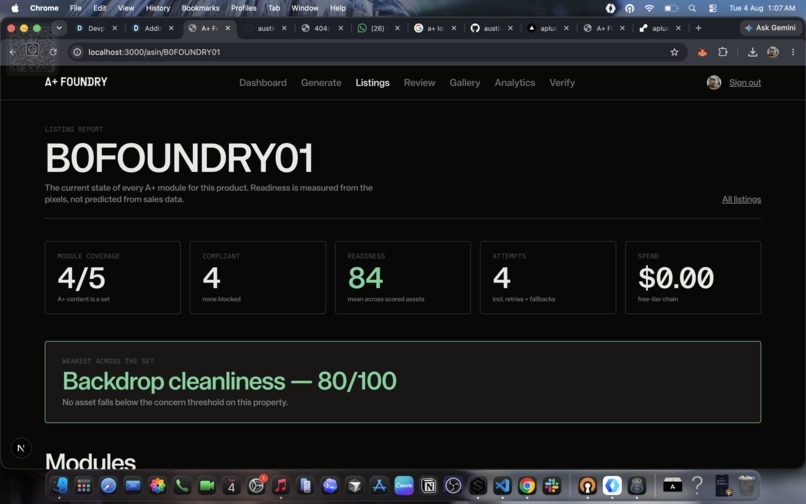Image resolution: width=806 pixels, height=504 pixels.
Task: Switch to the Addi tab
Action: click(152, 28)
